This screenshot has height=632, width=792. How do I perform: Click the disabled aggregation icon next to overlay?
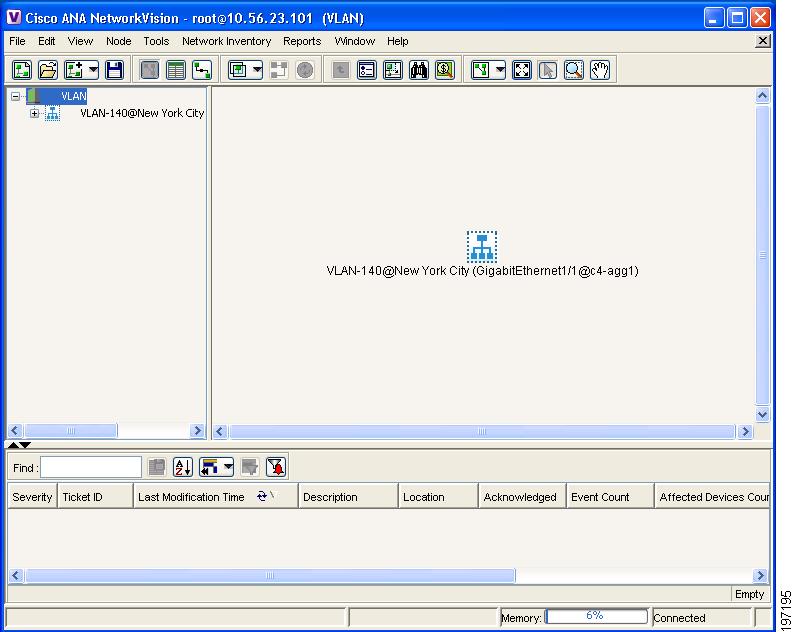pyautogui.click(x=279, y=70)
